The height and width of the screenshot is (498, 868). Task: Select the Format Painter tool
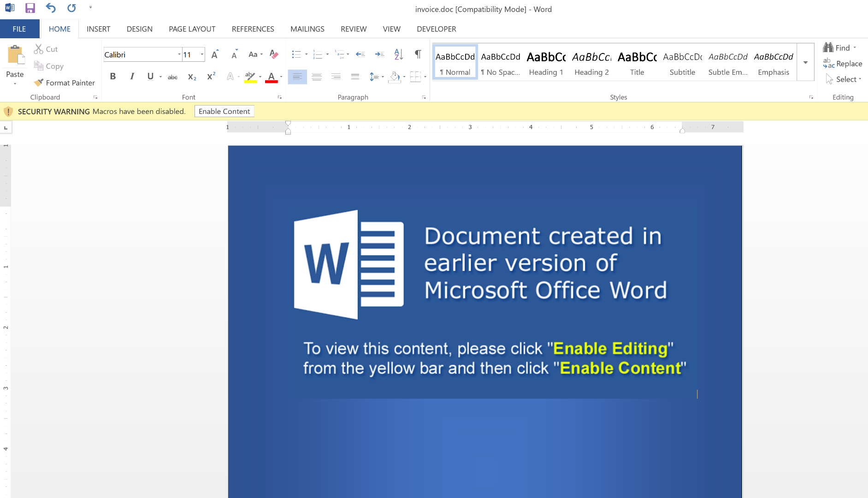tap(65, 83)
